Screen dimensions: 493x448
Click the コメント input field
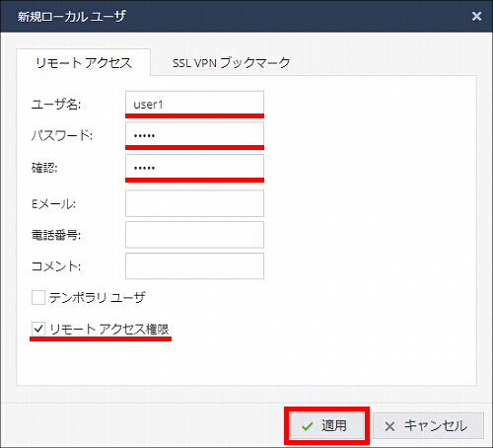pyautogui.click(x=194, y=265)
